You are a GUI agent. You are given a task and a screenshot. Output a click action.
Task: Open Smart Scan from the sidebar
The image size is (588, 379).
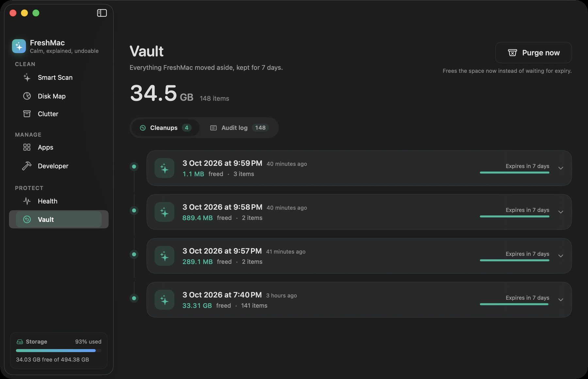pos(59,78)
